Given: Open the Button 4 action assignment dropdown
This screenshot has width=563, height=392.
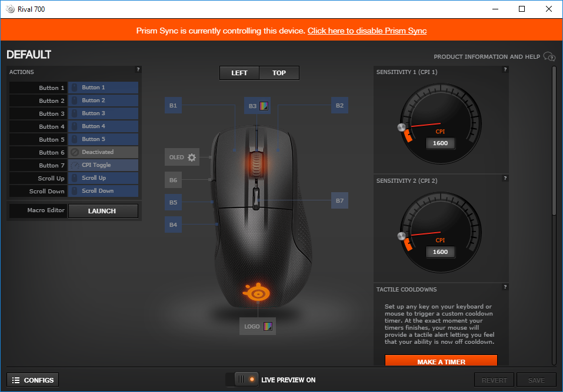Looking at the screenshot, I should (x=104, y=126).
